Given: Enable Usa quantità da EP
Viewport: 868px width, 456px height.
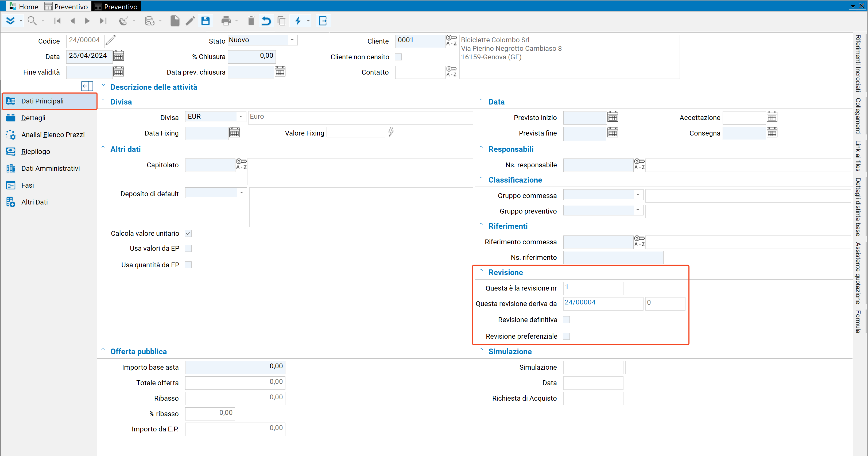Looking at the screenshot, I should (188, 265).
